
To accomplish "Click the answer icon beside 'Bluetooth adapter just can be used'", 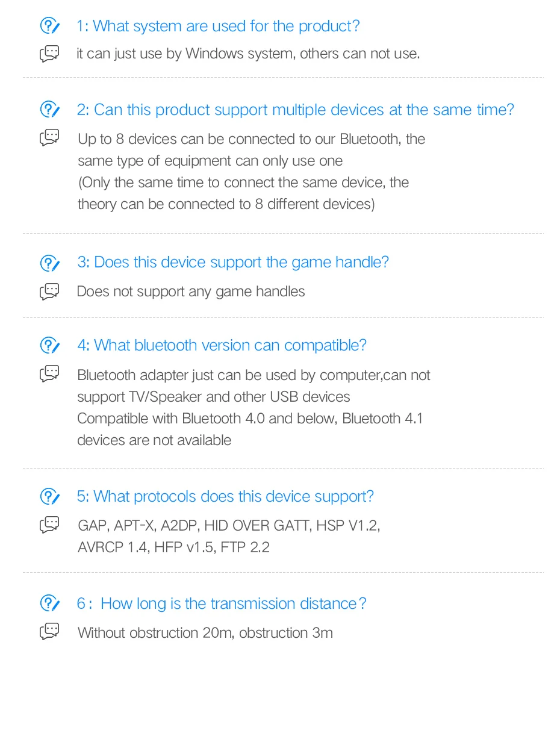I will click(x=49, y=374).
